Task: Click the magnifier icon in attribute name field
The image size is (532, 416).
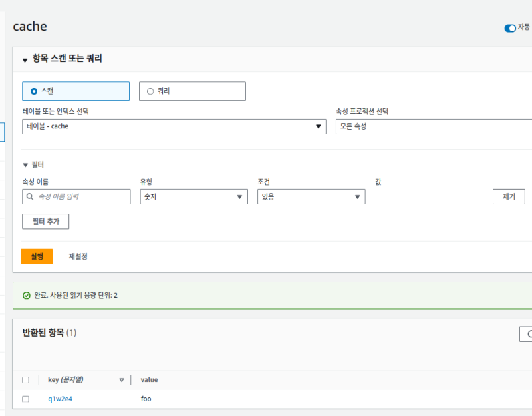Action: click(x=30, y=197)
